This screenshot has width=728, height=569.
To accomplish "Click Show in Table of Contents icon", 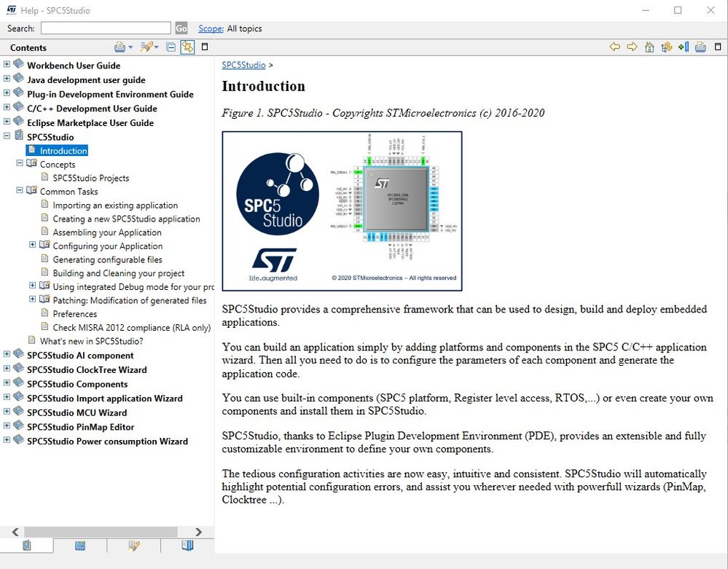I will pyautogui.click(x=667, y=47).
